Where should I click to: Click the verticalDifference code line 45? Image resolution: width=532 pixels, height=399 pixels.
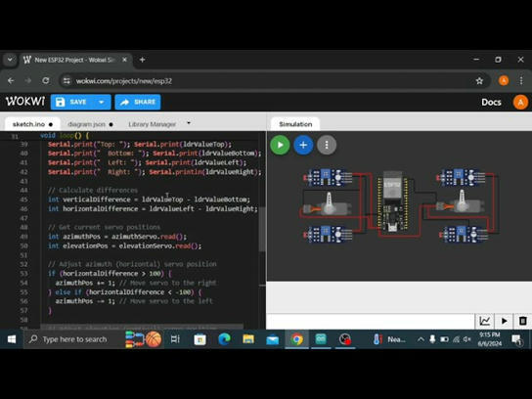pos(149,199)
